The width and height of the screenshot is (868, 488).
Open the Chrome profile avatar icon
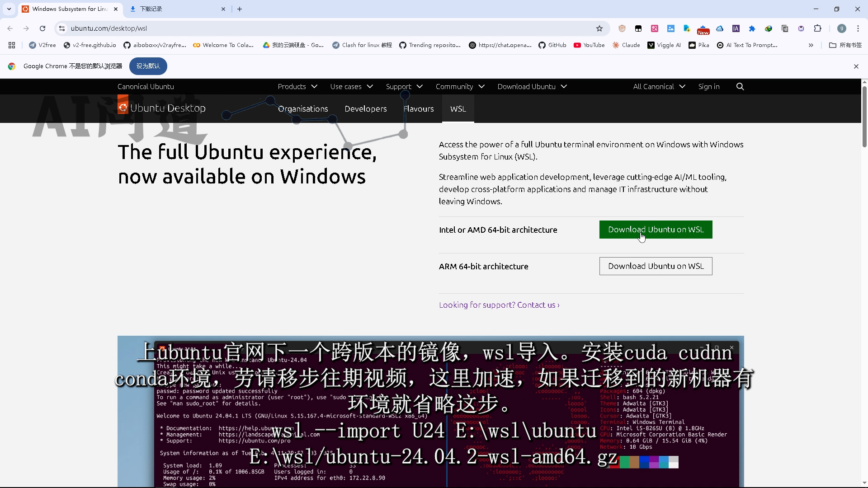841,28
